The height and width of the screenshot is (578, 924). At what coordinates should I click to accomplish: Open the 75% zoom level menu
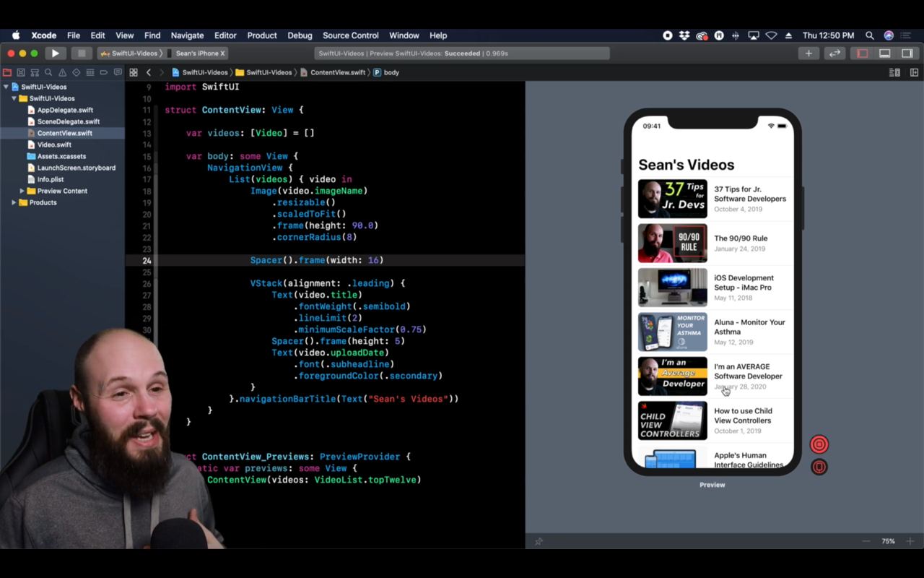point(888,541)
